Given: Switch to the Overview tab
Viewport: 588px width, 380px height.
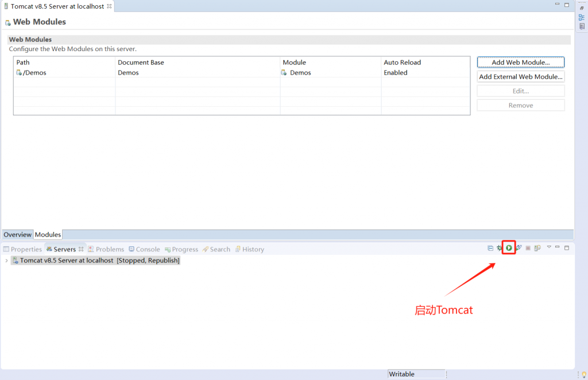Looking at the screenshot, I should 17,235.
